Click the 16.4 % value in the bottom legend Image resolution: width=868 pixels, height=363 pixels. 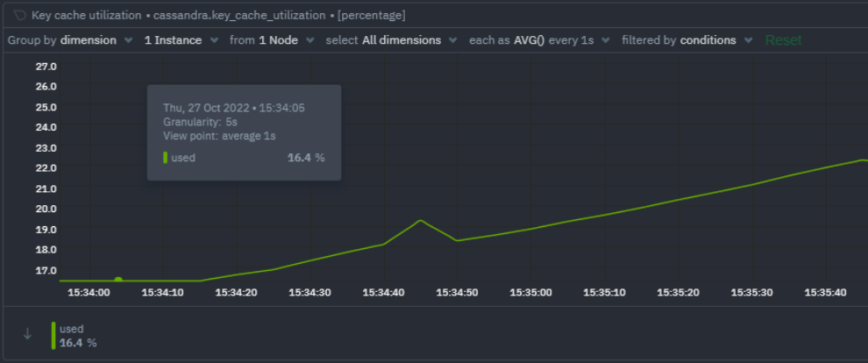click(78, 343)
